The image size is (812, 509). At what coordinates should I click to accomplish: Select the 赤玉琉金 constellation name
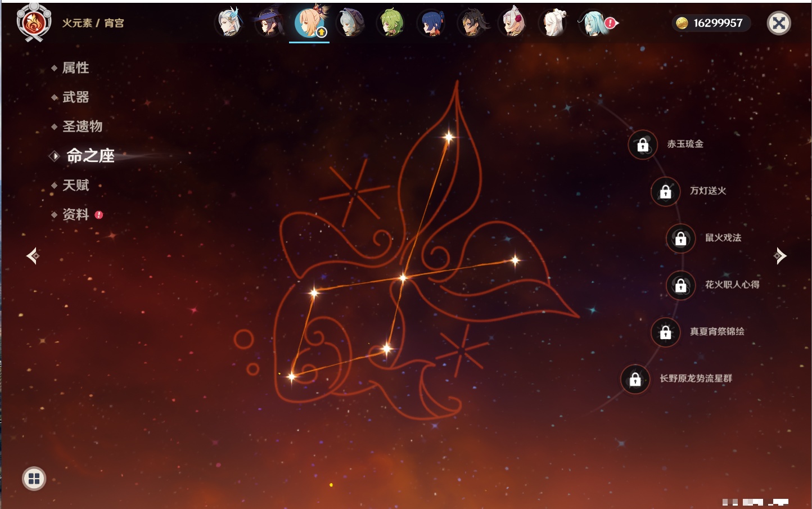point(685,144)
